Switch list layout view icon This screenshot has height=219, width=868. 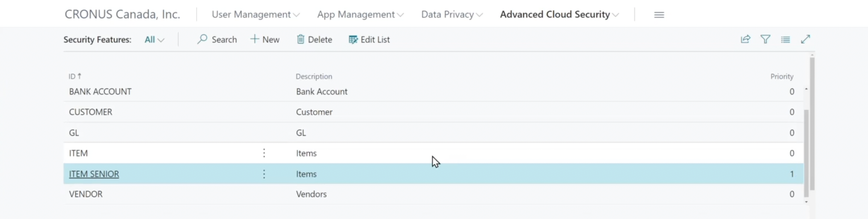(786, 39)
